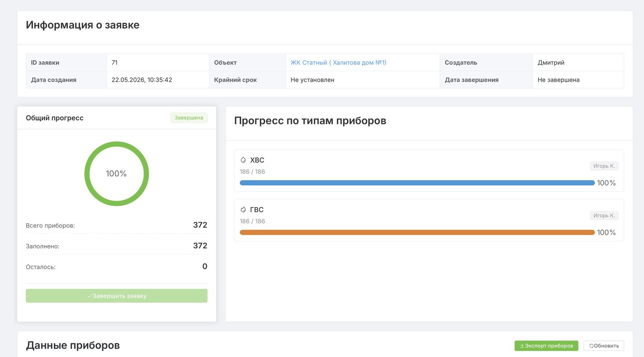This screenshot has width=644, height=357.
Task: Click the deadline value Не установлен
Action: [312, 80]
